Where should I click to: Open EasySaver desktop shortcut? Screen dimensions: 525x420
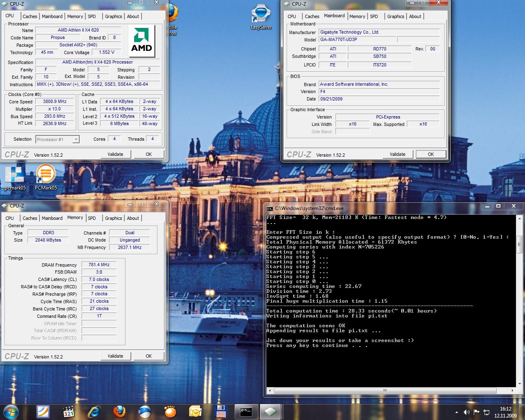coord(261,16)
